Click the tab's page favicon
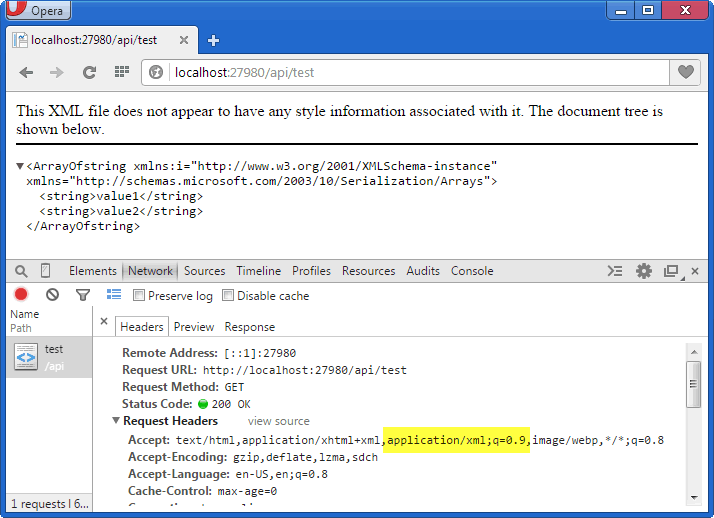 [x=20, y=40]
